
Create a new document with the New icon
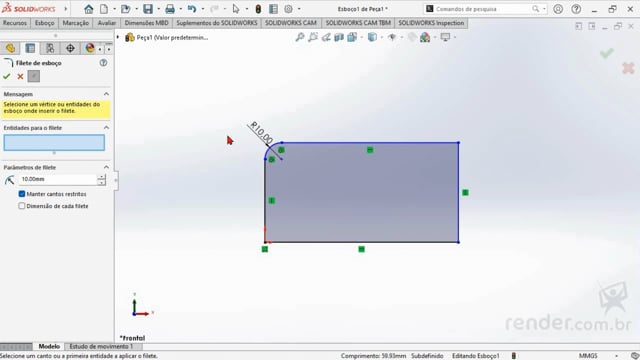[x=104, y=9]
